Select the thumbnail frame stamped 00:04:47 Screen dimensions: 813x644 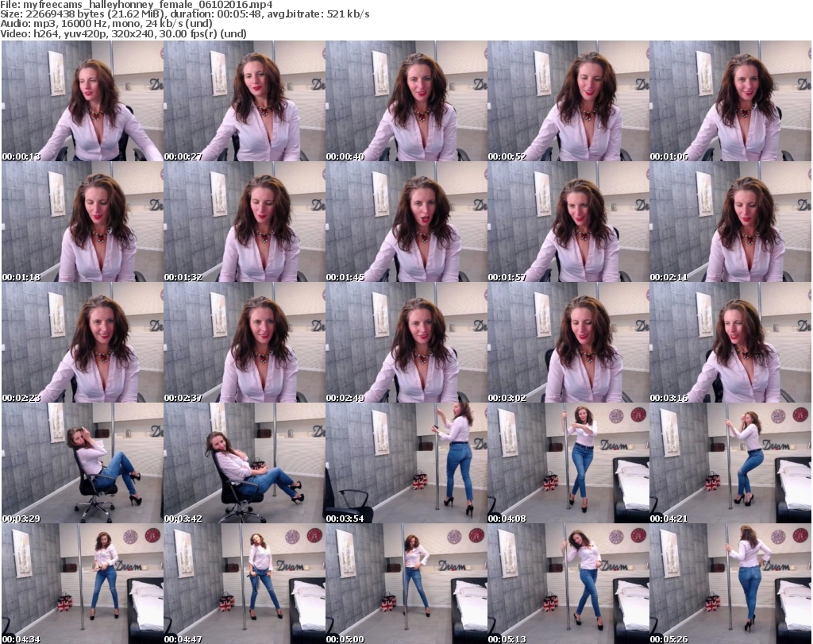click(245, 584)
